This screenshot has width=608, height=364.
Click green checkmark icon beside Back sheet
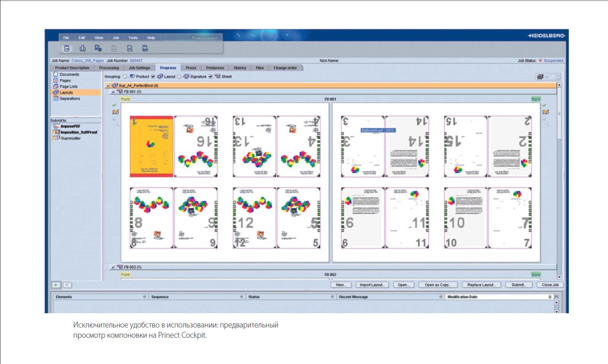(x=544, y=105)
